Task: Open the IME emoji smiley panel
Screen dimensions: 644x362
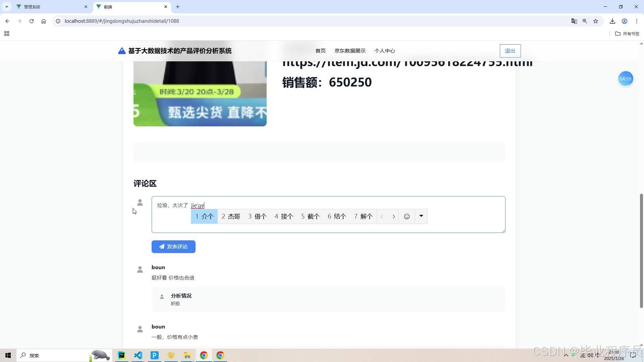Action: click(407, 217)
